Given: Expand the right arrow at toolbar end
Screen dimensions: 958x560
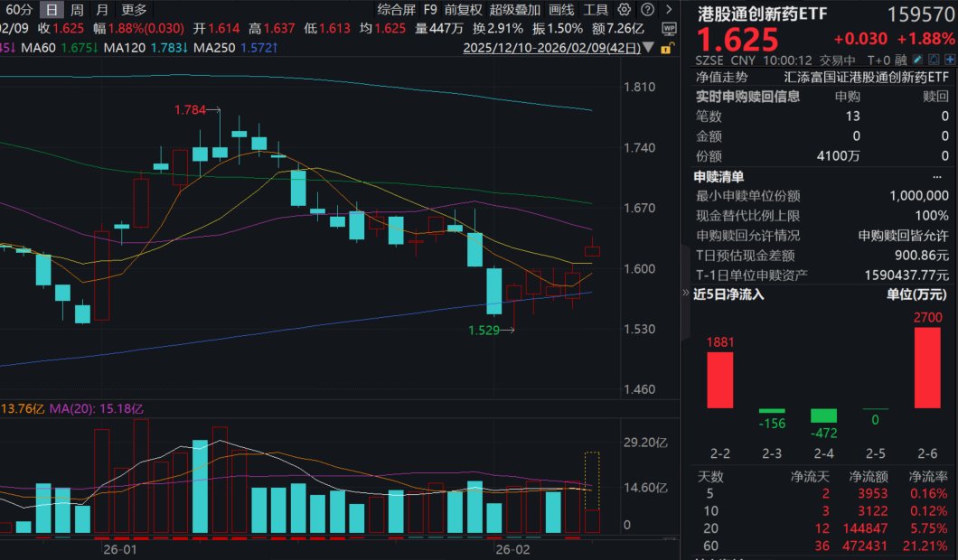Looking at the screenshot, I should (x=669, y=10).
